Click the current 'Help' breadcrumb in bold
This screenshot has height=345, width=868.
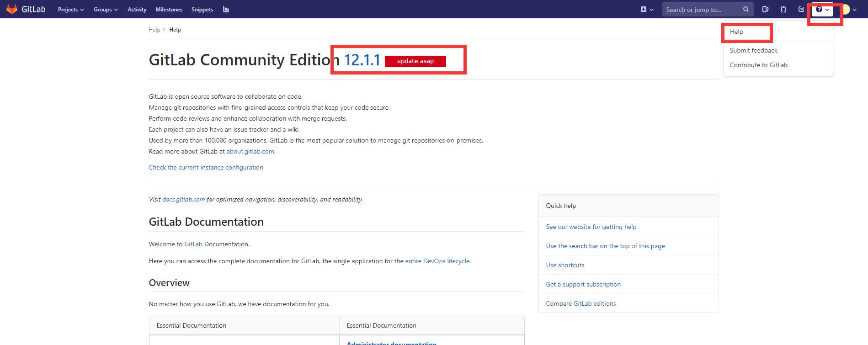175,30
